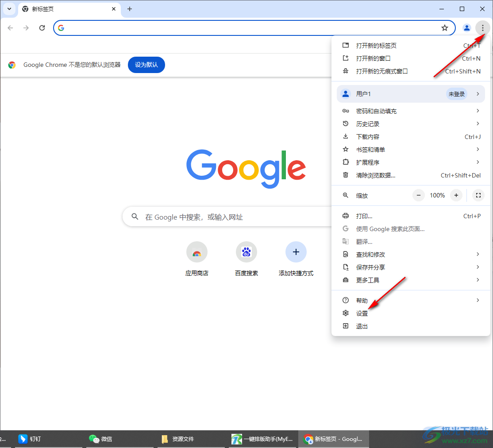Reload the page with the refresh icon
Image resolution: width=493 pixels, height=448 pixels.
(42, 28)
